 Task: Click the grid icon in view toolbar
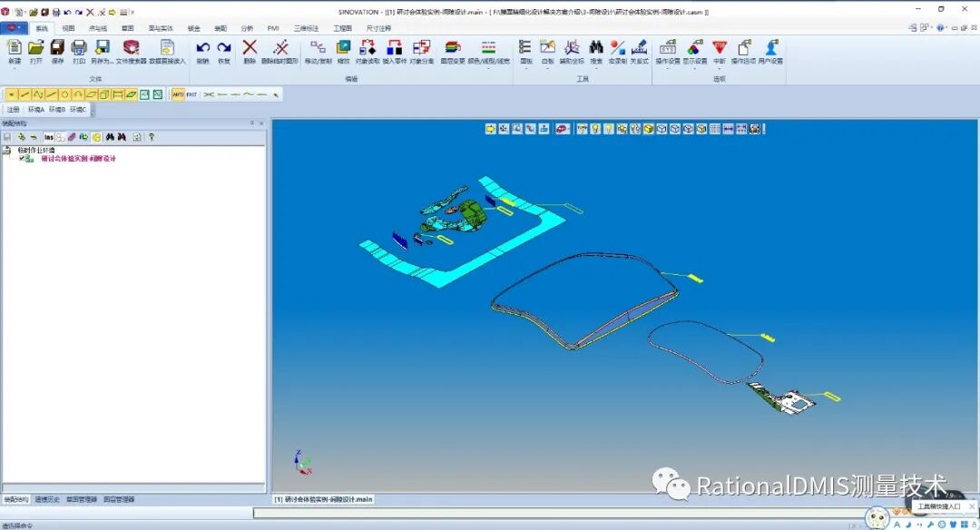point(715,129)
